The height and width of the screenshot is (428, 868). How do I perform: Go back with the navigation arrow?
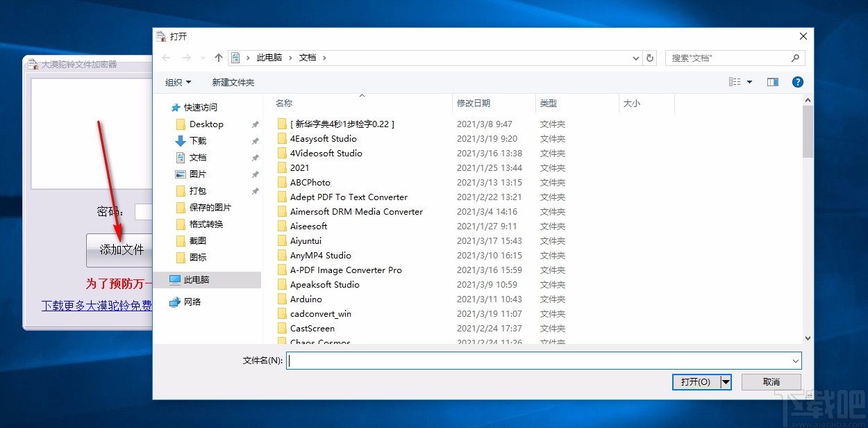coord(166,58)
